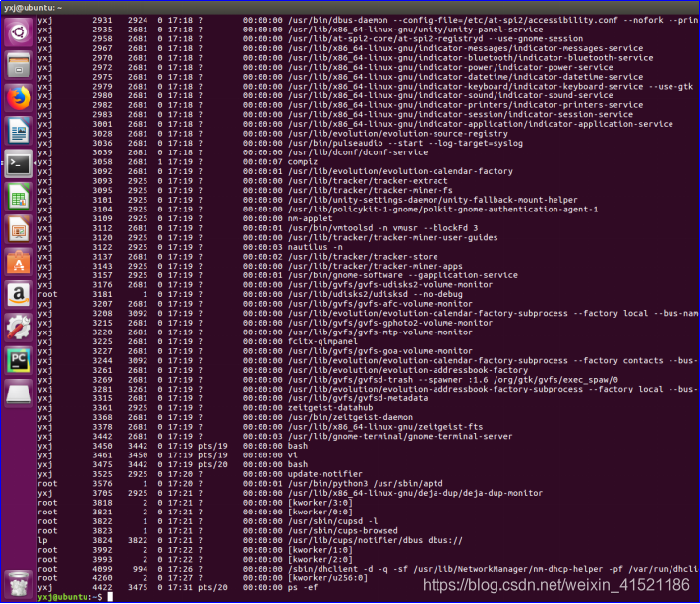The width and height of the screenshot is (700, 604).
Task: Launch the Amazon dock icon
Action: (x=19, y=295)
